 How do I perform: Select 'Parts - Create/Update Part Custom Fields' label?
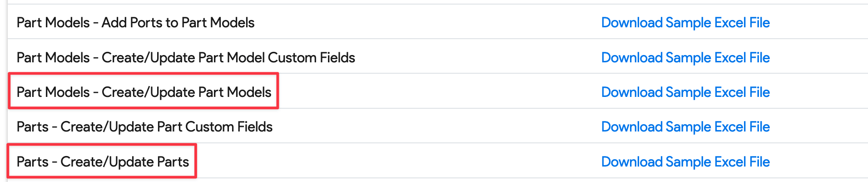(x=144, y=127)
